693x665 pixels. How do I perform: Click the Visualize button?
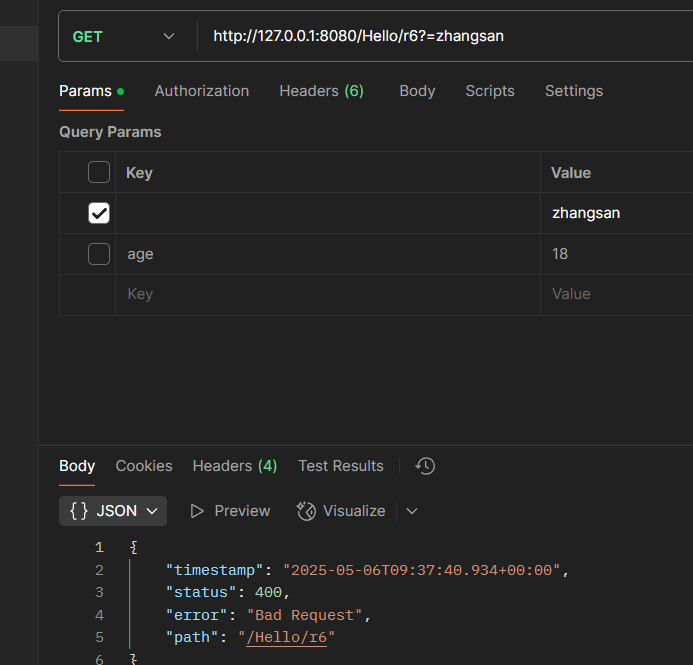point(341,511)
